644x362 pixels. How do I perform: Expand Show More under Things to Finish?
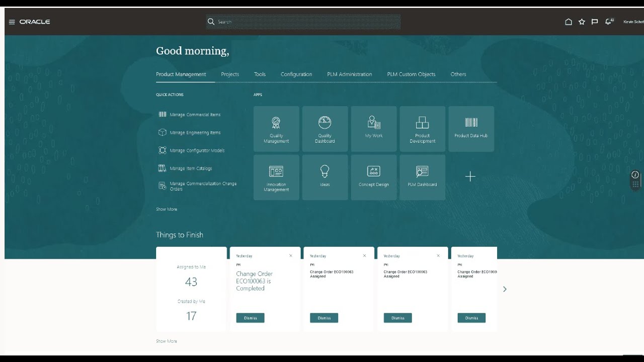point(167,341)
